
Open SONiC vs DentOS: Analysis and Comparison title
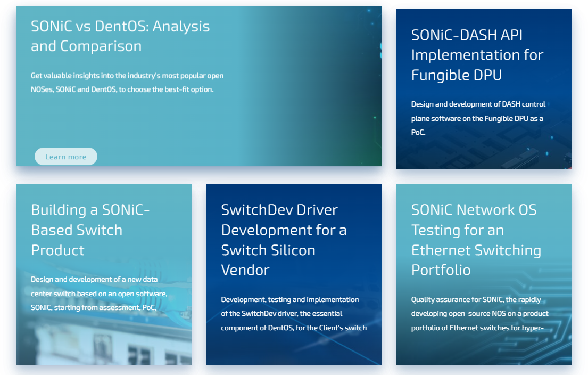[120, 36]
